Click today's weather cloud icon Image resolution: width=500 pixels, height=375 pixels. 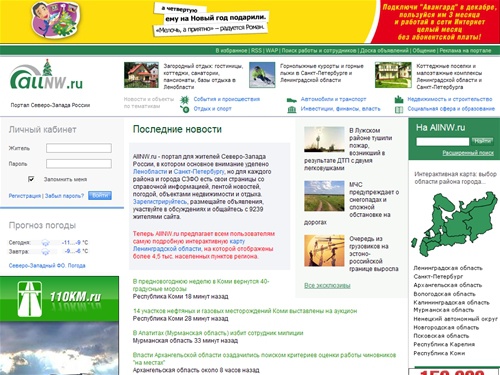coord(46,243)
